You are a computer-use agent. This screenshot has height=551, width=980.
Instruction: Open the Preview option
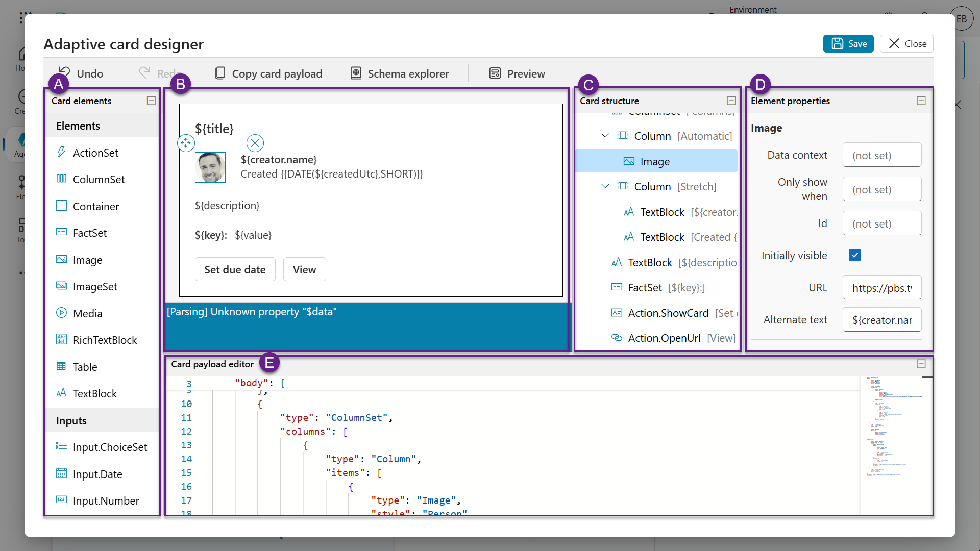(x=517, y=73)
